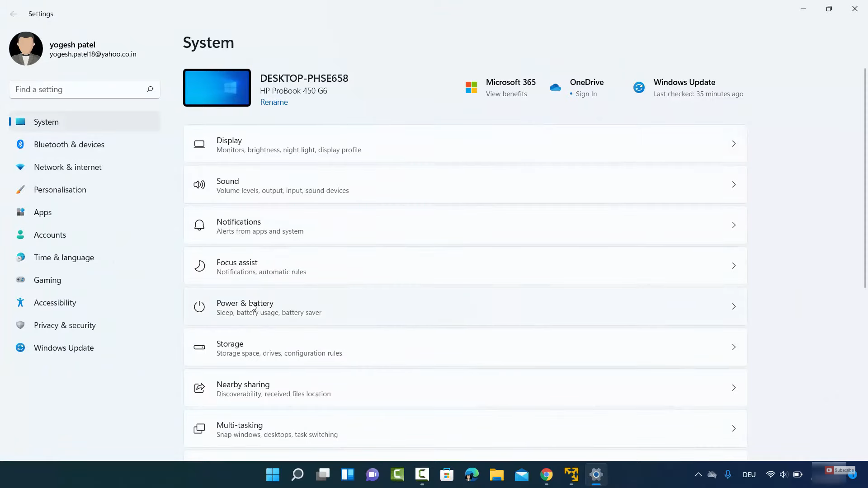Select Privacy & security in sidebar

click(x=65, y=325)
